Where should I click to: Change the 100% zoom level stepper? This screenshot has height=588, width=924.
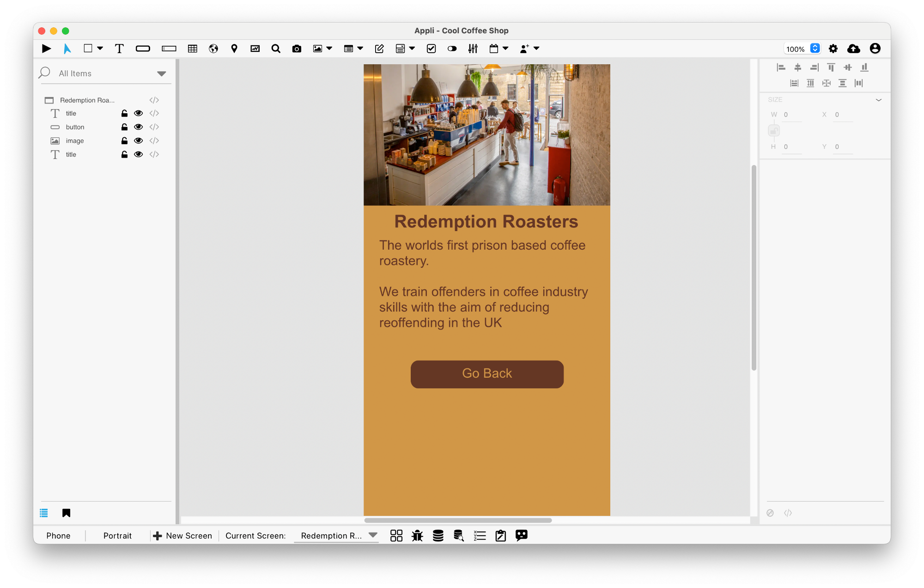(x=815, y=49)
